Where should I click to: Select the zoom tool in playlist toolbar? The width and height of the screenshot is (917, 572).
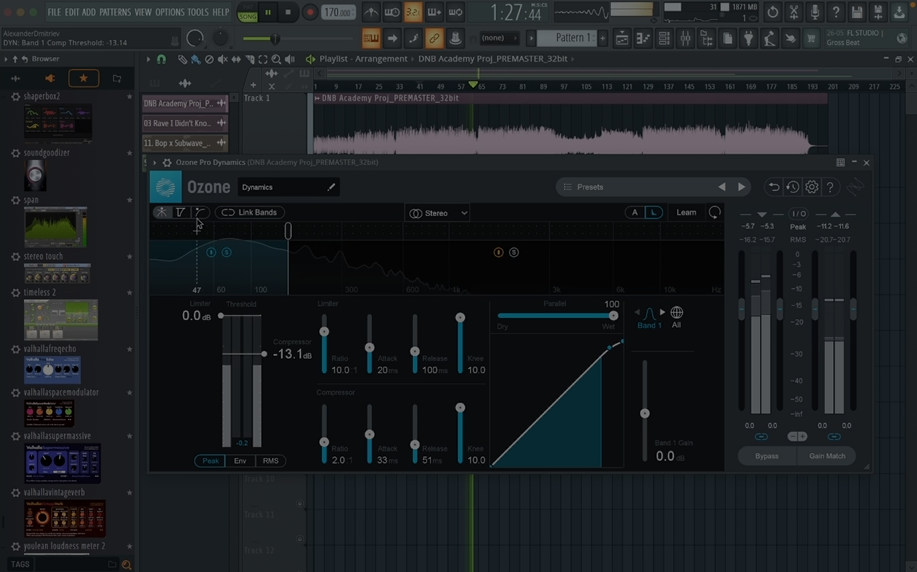[276, 59]
